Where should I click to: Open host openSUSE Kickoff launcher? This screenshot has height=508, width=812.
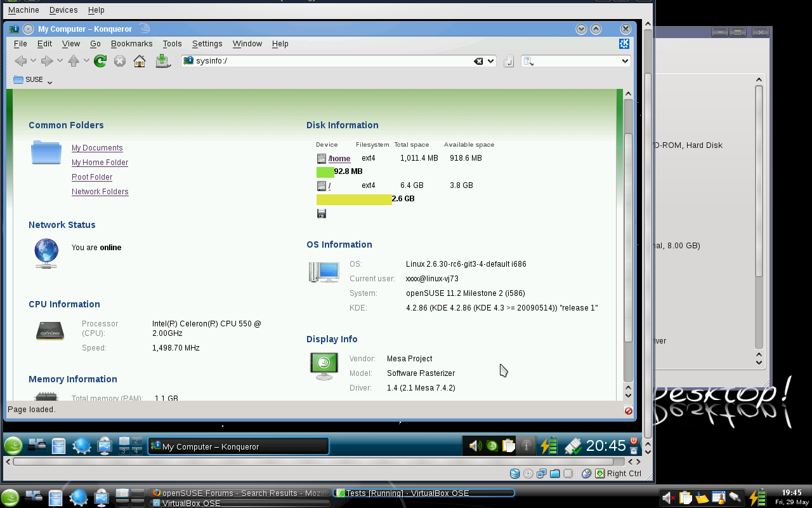[x=10, y=497]
